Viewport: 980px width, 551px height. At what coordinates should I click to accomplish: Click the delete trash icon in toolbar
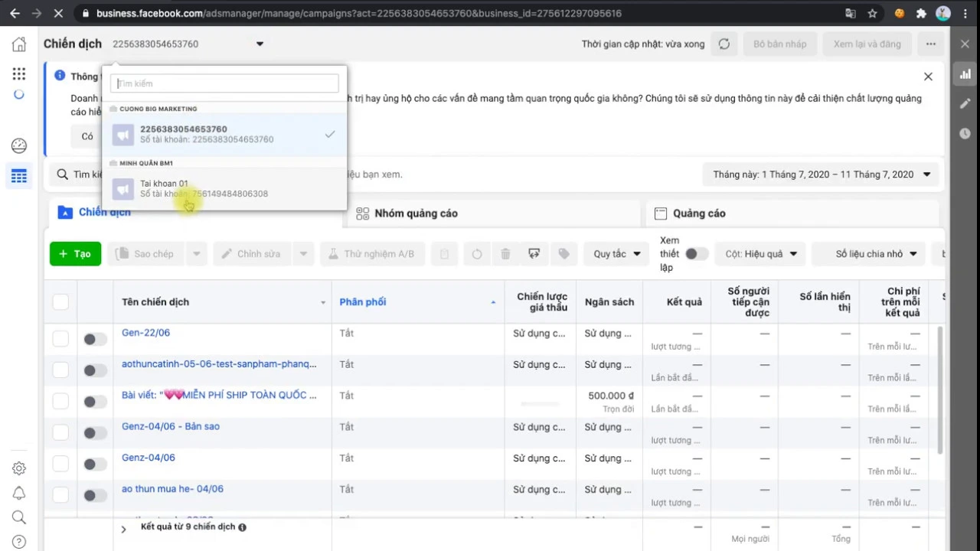click(505, 254)
